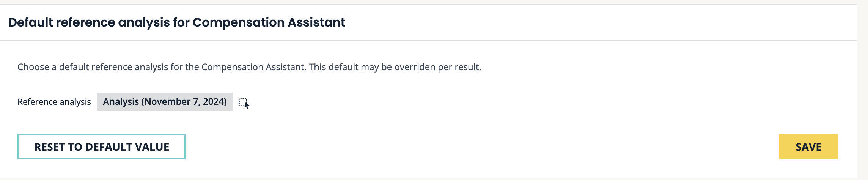The height and width of the screenshot is (180, 868).
Task: Click 'This default may be overriden per result' text
Action: tap(395, 67)
